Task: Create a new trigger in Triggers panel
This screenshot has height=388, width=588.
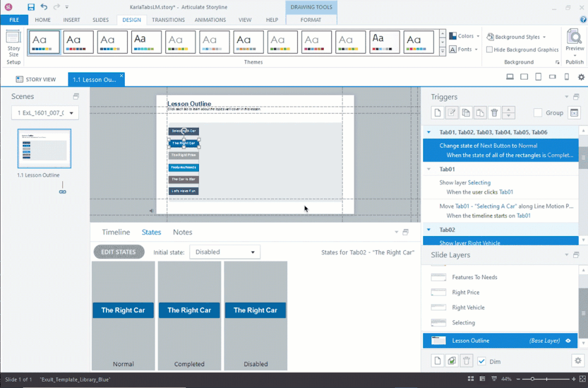Action: tap(436, 113)
